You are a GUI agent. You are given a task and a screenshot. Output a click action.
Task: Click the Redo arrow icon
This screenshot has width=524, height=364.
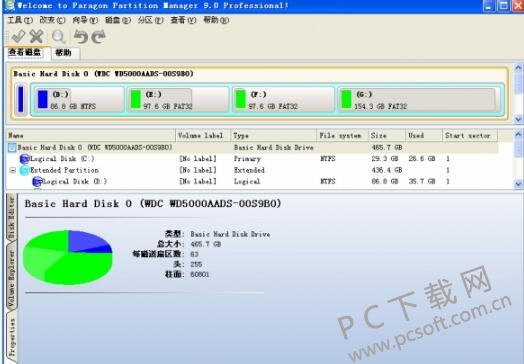pos(99,36)
